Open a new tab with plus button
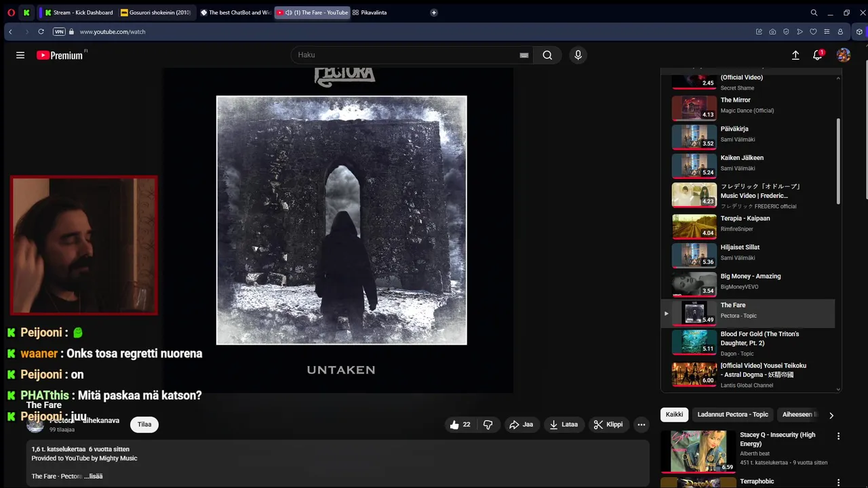Screen dimensions: 868x488 434,12
